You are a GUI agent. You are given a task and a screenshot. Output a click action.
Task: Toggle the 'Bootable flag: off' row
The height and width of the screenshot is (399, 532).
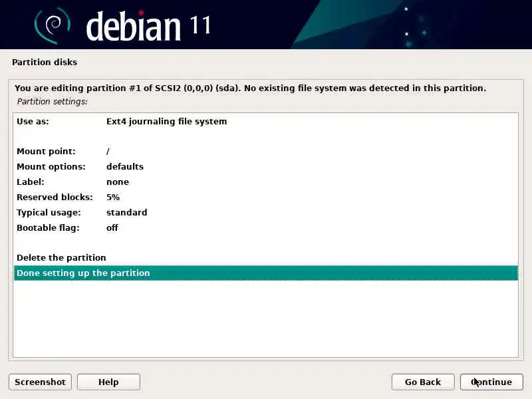[265, 227]
